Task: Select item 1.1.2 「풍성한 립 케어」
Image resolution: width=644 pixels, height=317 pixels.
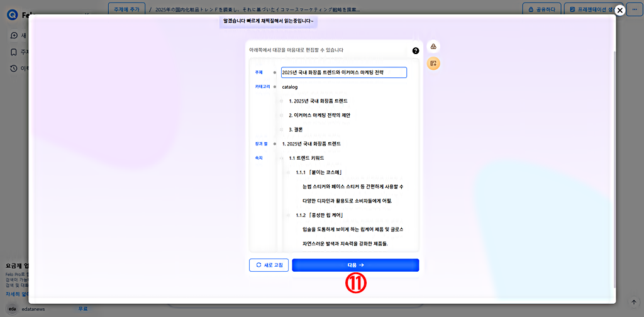Action: pyautogui.click(x=319, y=215)
